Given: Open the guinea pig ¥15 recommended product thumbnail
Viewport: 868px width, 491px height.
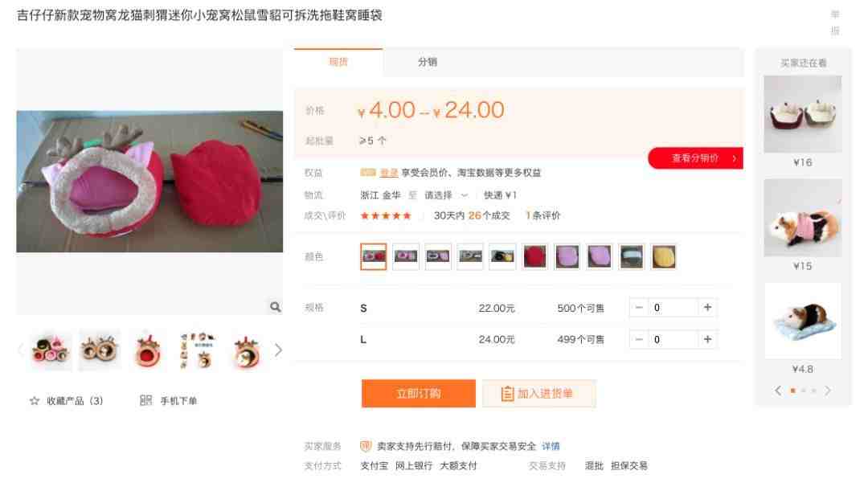Looking at the screenshot, I should point(803,218).
